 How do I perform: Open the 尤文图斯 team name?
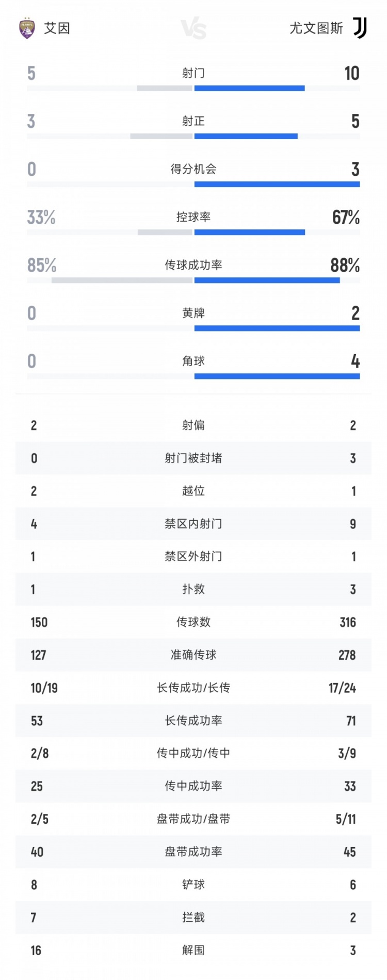316,28
